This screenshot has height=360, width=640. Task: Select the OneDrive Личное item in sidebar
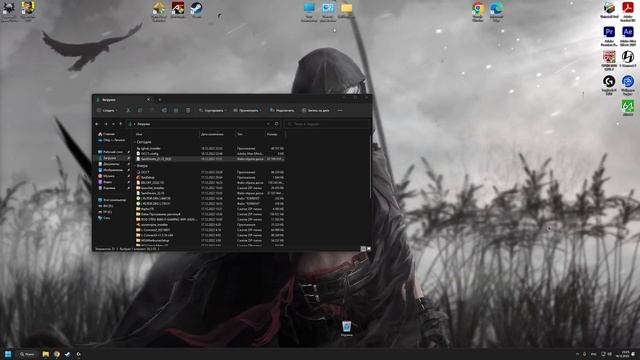(x=111, y=140)
